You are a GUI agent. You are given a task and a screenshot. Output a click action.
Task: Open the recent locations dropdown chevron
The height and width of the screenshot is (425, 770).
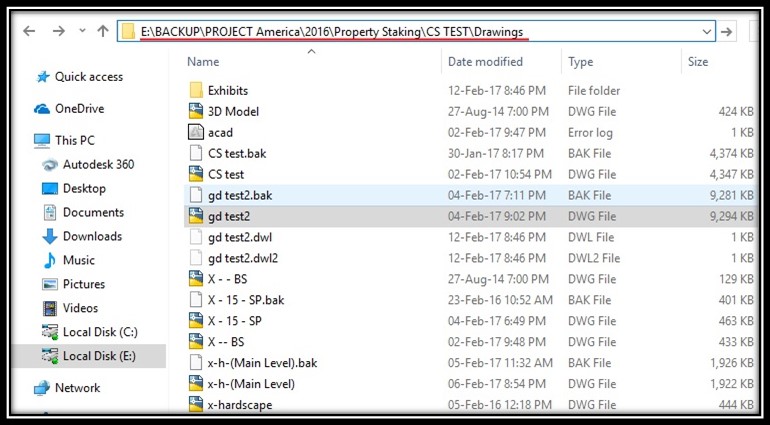[82, 31]
